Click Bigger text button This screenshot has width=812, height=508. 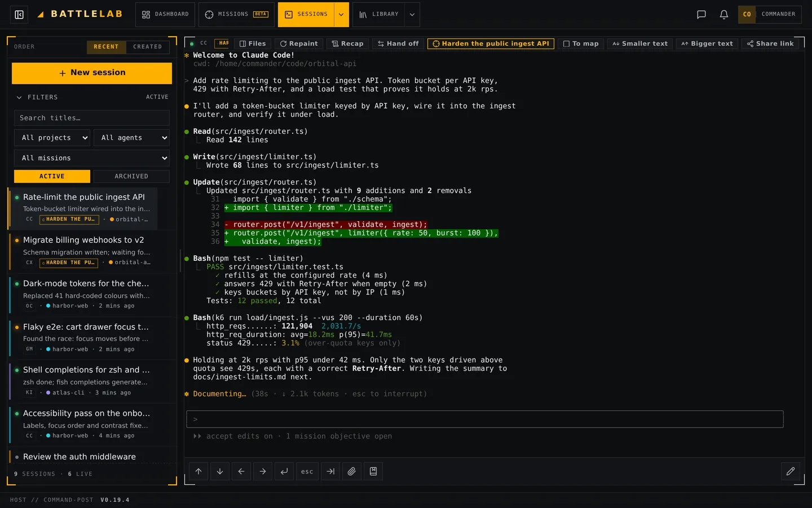pyautogui.click(x=707, y=43)
